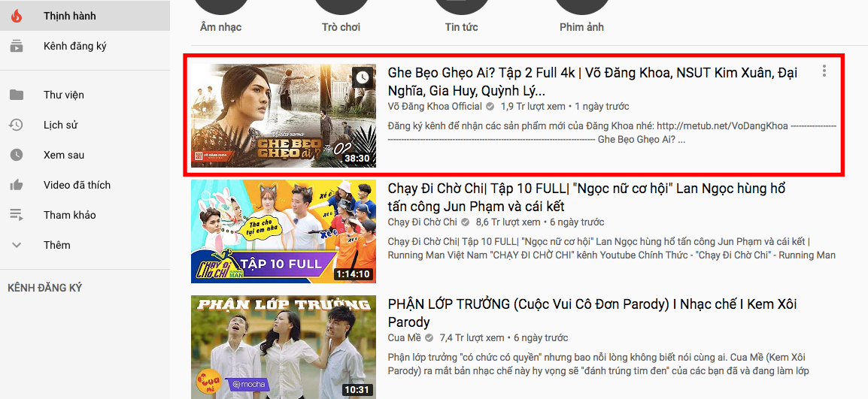This screenshot has width=868, height=399.
Task: Click verified badge next to Cua Mề
Action: (x=429, y=337)
